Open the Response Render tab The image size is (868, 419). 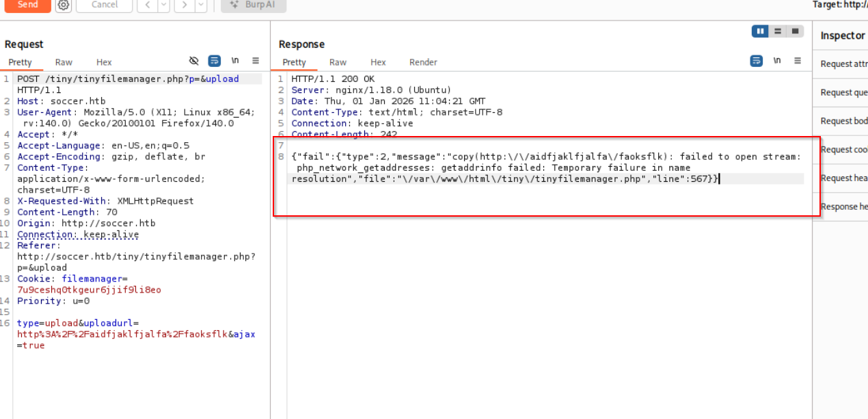[423, 62]
